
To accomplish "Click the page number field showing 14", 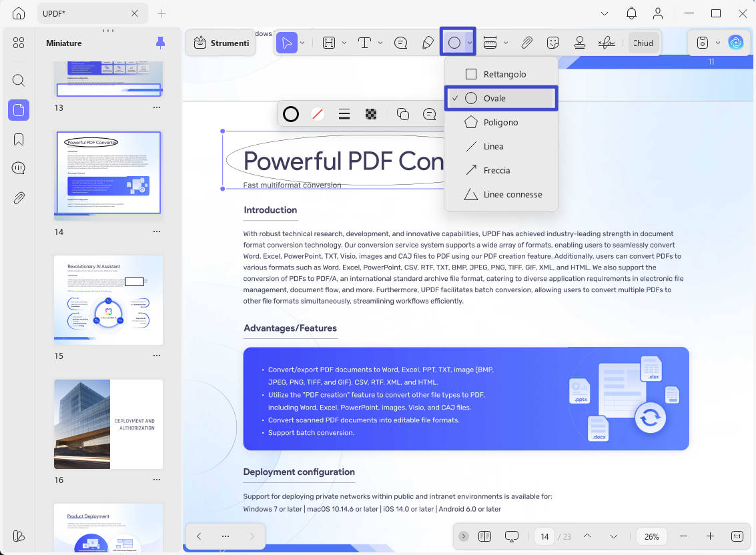I will click(x=544, y=536).
